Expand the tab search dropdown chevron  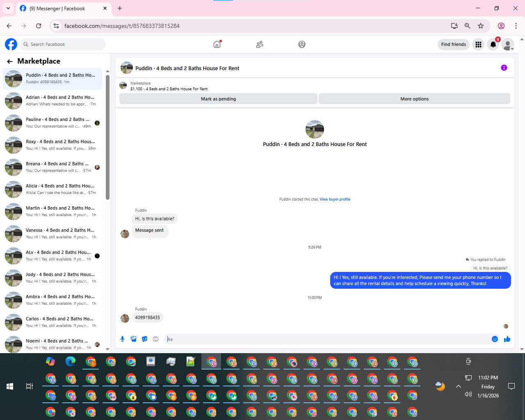click(8, 8)
